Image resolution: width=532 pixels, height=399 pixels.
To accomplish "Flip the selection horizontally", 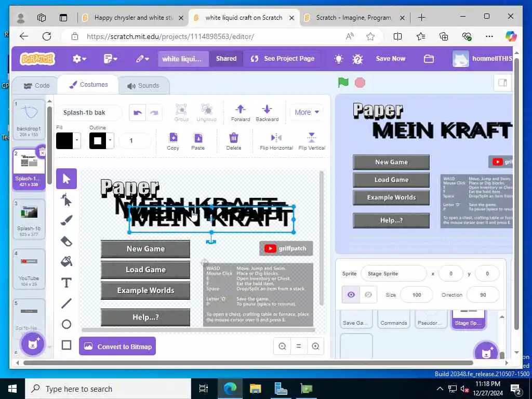I will [x=276, y=141].
